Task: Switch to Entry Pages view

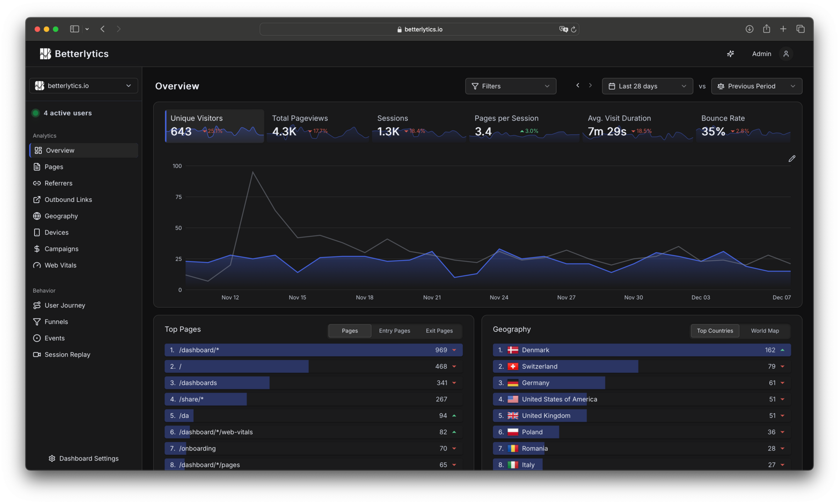Action: click(x=394, y=330)
